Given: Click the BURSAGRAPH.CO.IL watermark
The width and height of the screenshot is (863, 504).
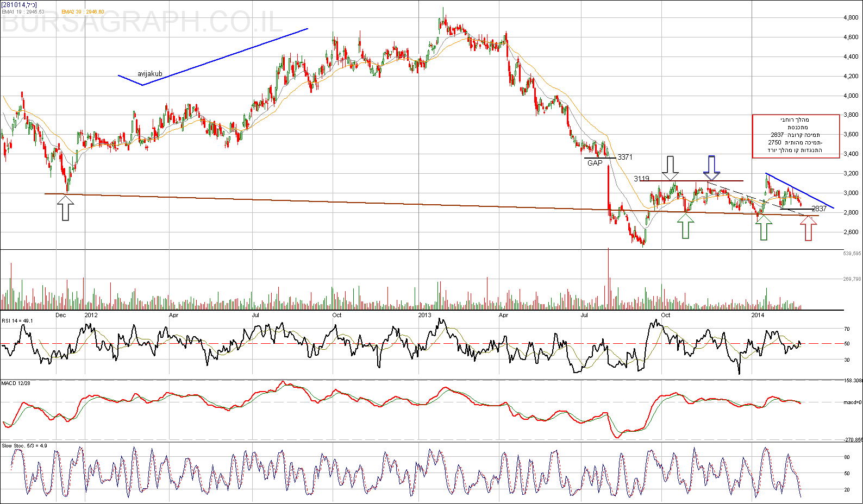Looking at the screenshot, I should click(142, 23).
